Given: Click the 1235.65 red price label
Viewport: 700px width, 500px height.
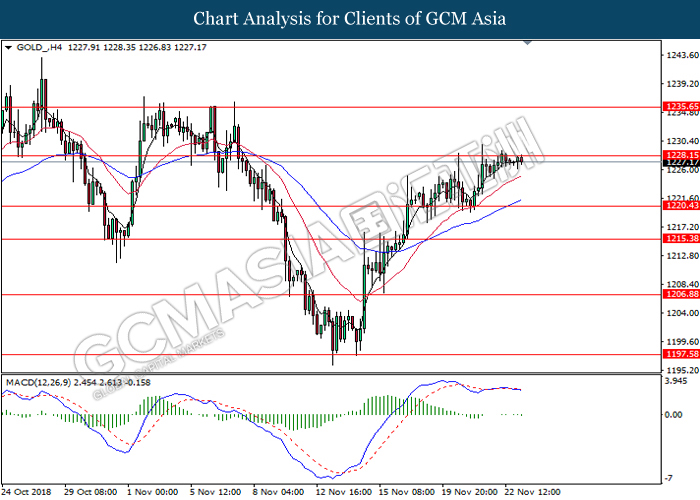Looking at the screenshot, I should click(681, 106).
